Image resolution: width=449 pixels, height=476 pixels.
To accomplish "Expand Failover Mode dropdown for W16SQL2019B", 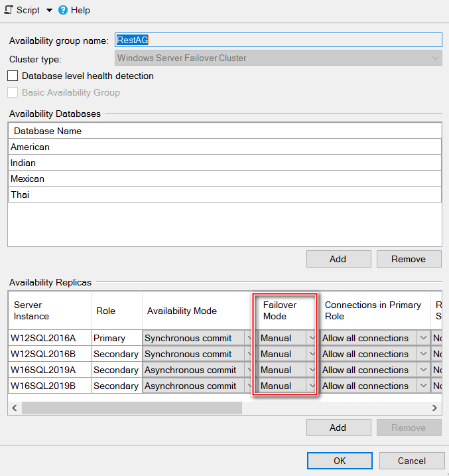I will [312, 386].
